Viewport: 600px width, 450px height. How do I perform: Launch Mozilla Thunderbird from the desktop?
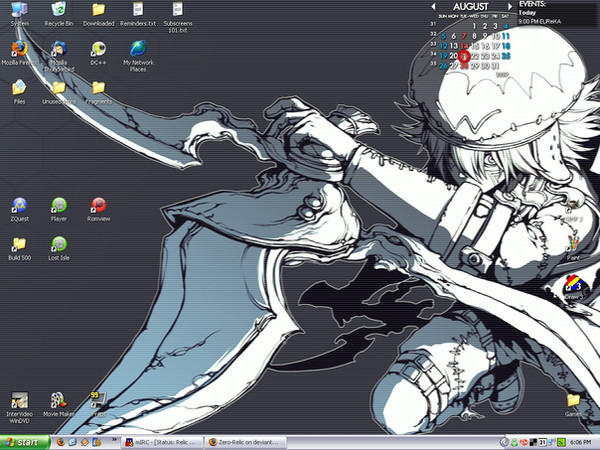coord(58,50)
